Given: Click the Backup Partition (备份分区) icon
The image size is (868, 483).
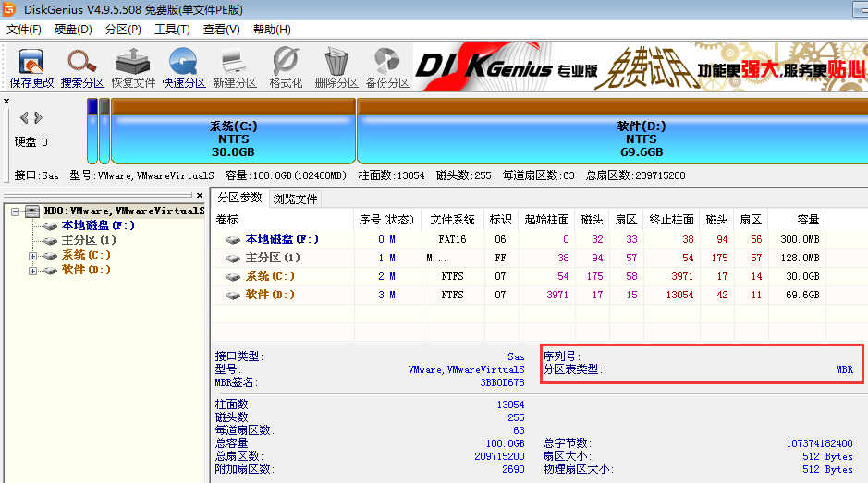Looking at the screenshot, I should pos(386,67).
